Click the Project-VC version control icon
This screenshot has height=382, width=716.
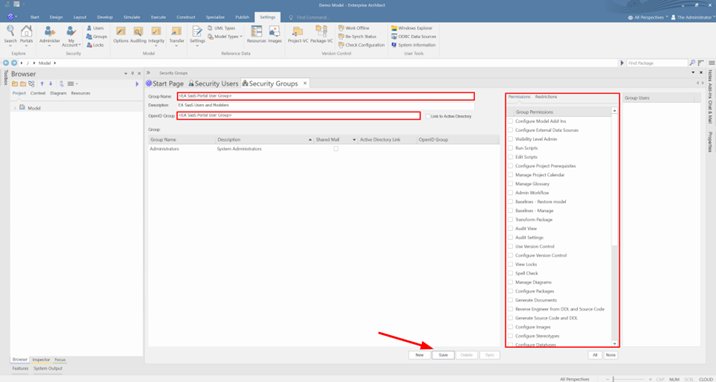(x=298, y=35)
